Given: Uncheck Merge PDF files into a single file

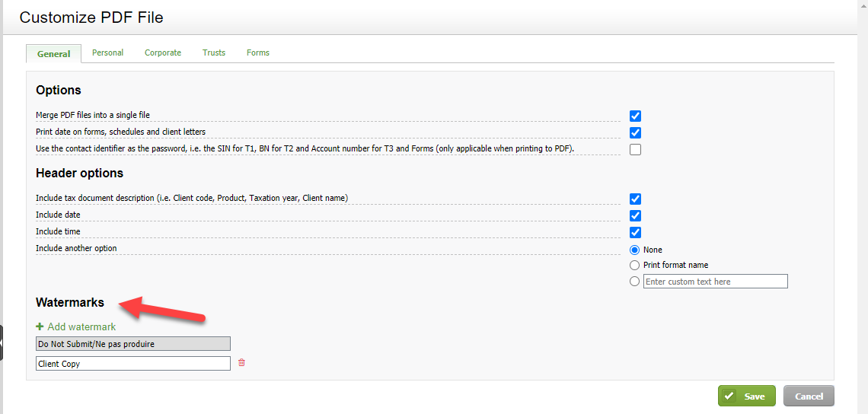Looking at the screenshot, I should [x=636, y=116].
